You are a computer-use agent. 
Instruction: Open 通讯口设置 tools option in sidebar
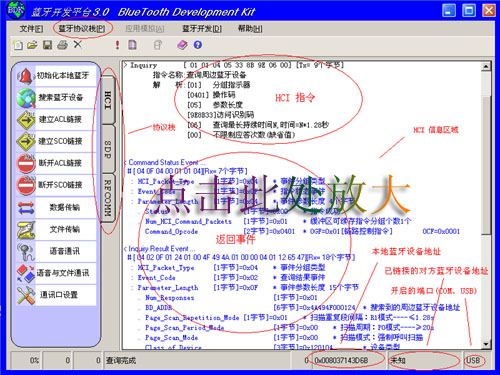(x=56, y=295)
